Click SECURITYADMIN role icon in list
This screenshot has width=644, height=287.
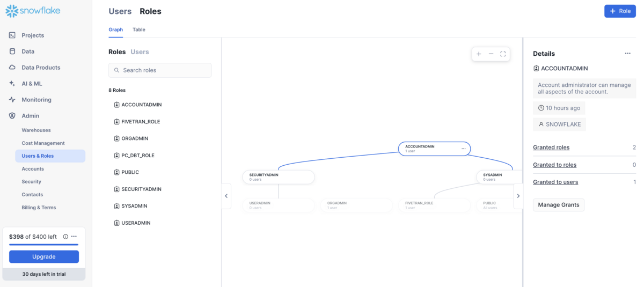tap(116, 189)
